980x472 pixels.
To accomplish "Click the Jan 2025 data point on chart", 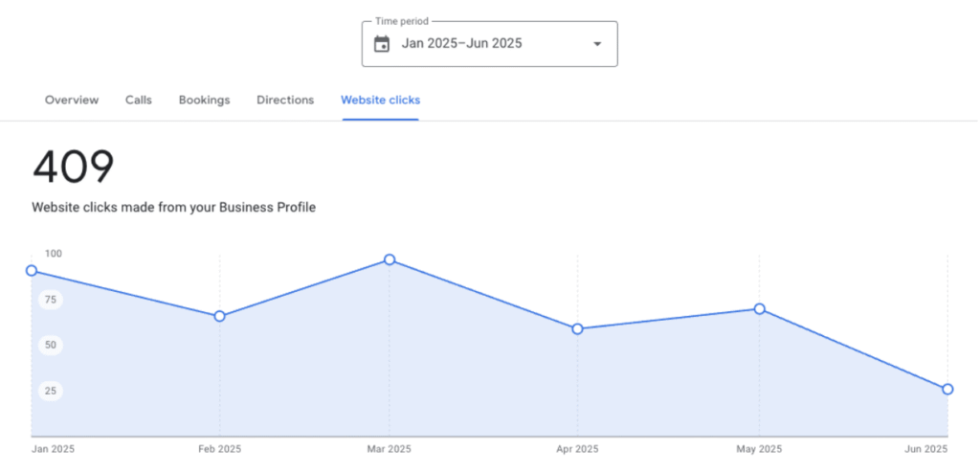I will pos(32,271).
